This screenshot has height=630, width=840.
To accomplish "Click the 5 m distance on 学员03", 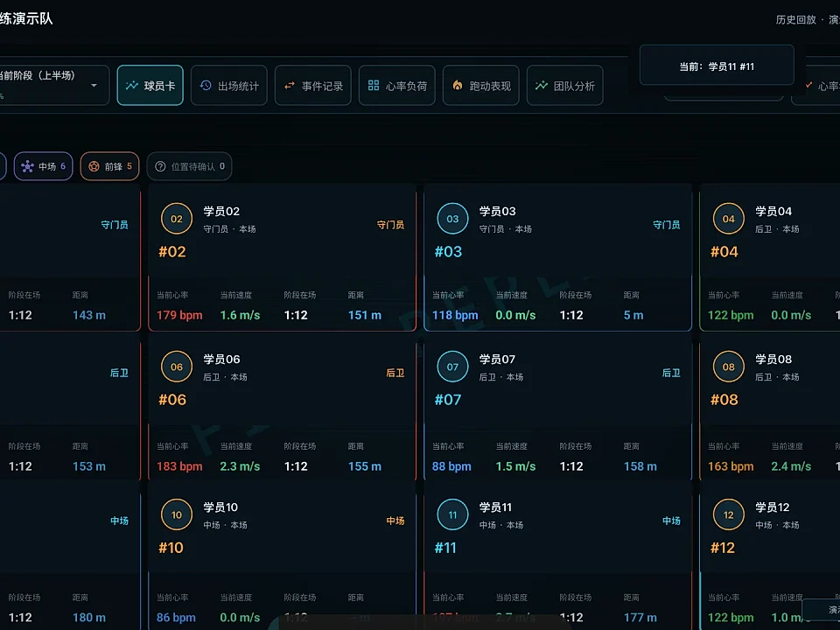I will pyautogui.click(x=633, y=315).
